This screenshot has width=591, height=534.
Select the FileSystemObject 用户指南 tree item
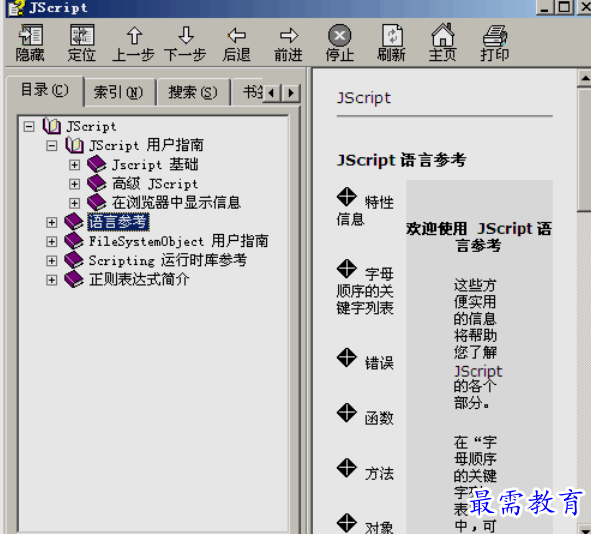[178, 241]
